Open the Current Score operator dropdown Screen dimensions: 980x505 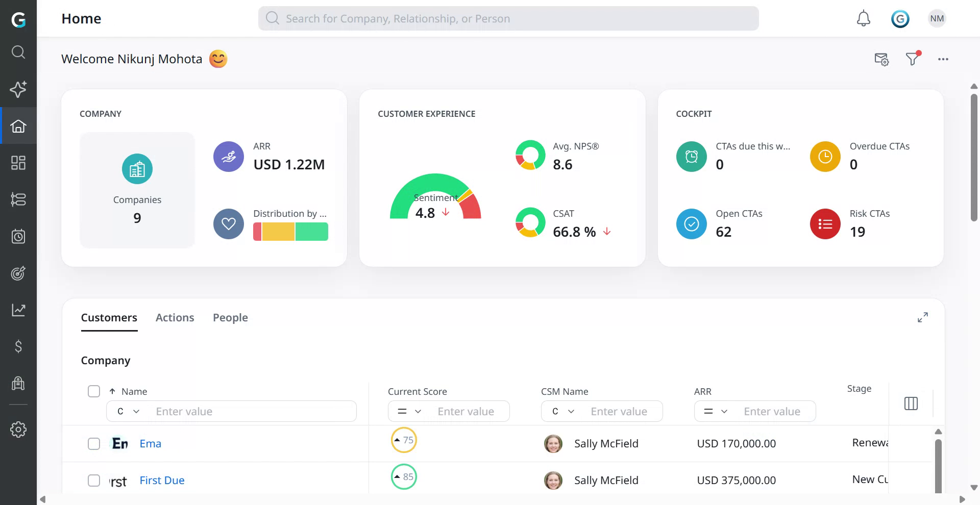pos(408,411)
